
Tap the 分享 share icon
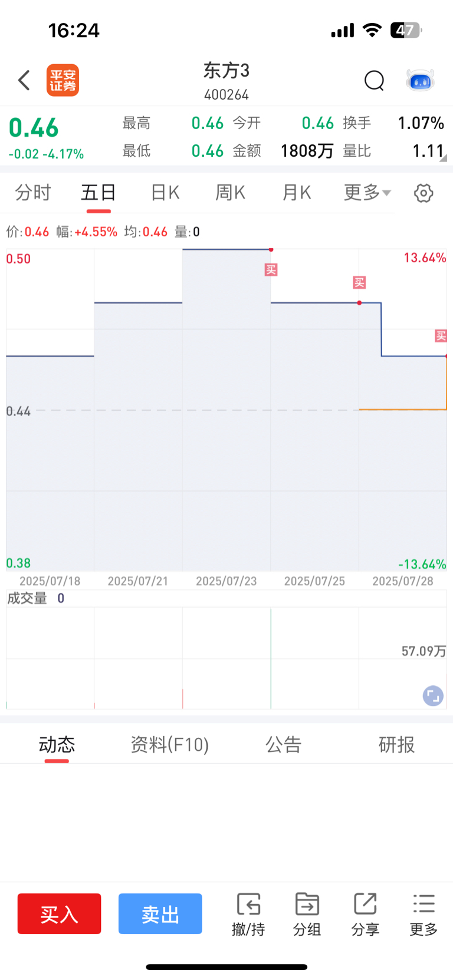[x=365, y=914]
